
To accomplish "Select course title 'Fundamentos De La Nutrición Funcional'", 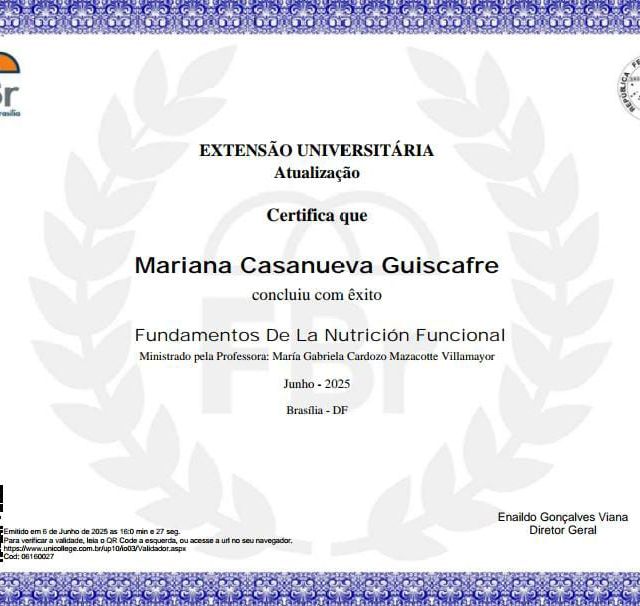I will (x=320, y=335).
